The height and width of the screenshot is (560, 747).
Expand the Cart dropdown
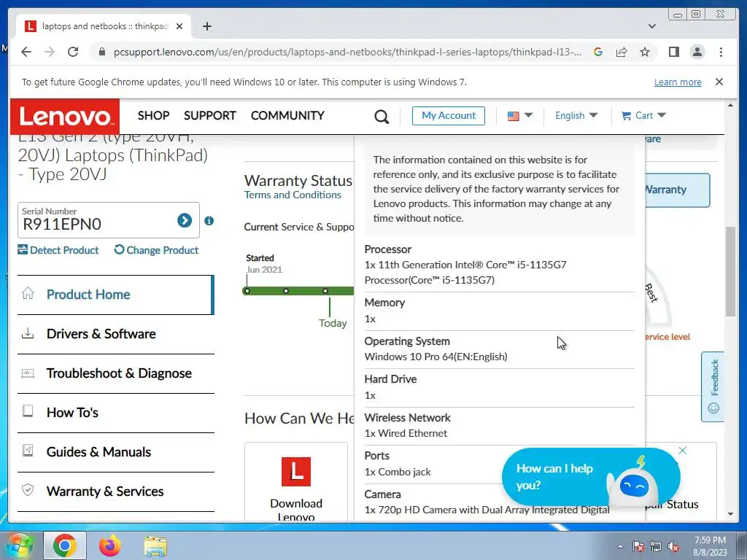tap(643, 116)
